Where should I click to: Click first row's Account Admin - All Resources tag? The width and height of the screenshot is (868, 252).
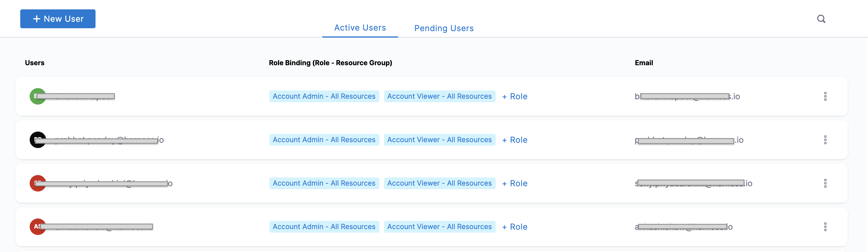[x=324, y=96]
